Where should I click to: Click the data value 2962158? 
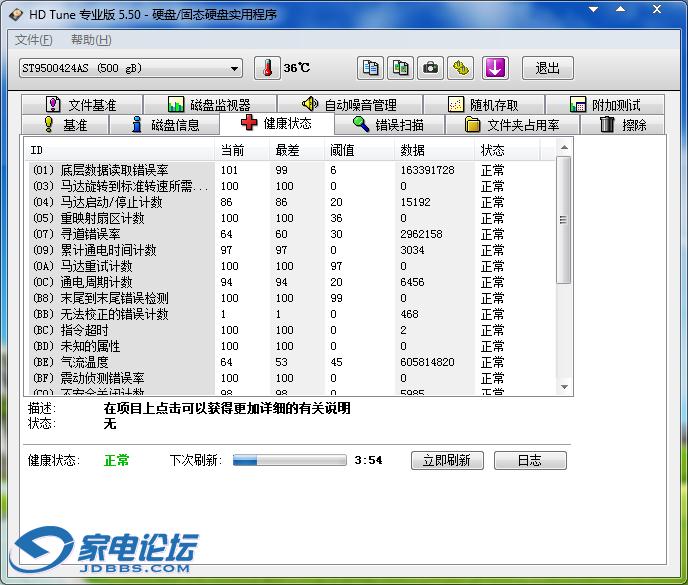(421, 234)
